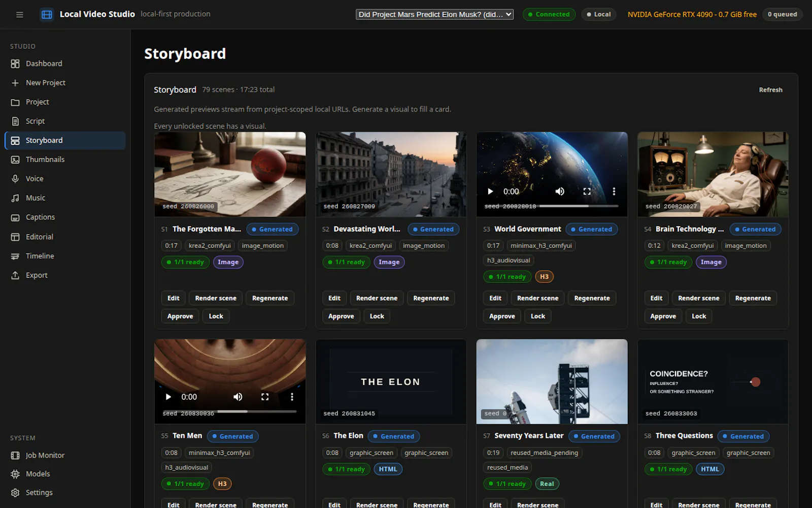
Task: Click the Models chip icon
Action: 15,474
